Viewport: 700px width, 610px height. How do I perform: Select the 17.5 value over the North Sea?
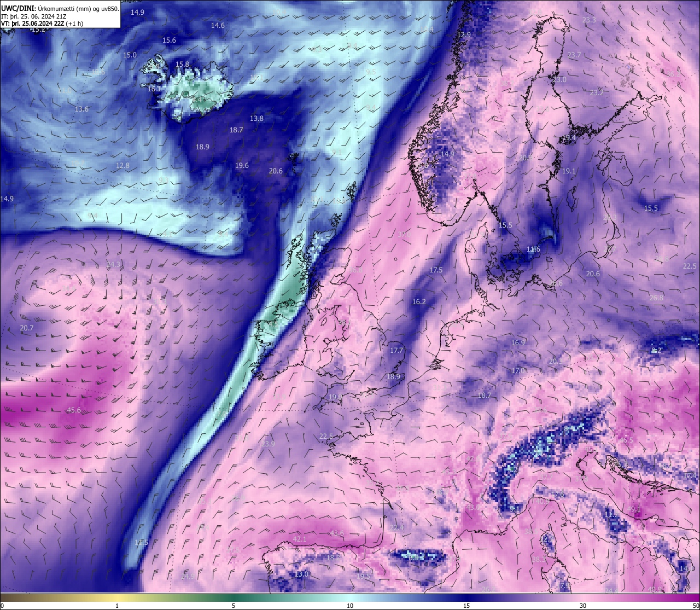[436, 270]
